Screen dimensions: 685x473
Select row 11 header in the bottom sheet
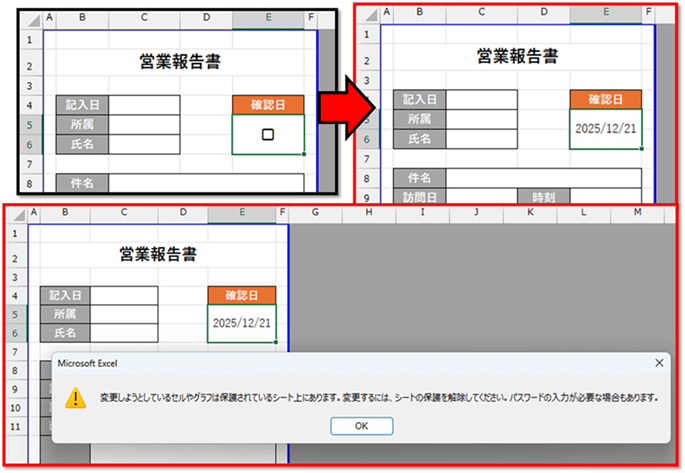click(x=16, y=426)
